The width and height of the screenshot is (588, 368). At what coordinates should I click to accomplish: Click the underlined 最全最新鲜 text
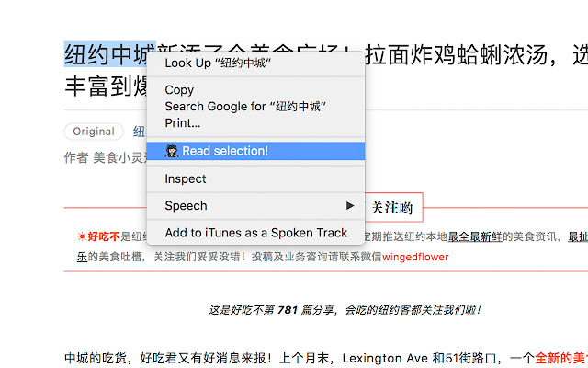pyautogui.click(x=475, y=236)
